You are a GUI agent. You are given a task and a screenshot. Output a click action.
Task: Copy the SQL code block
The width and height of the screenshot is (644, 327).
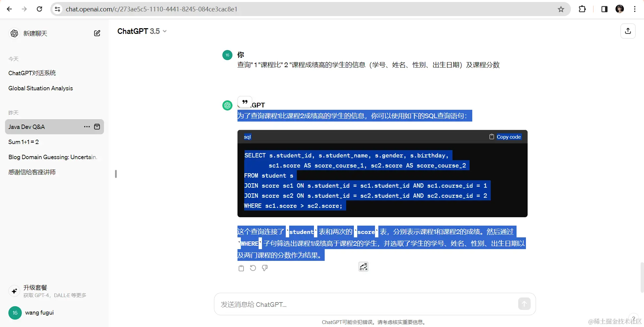pos(505,137)
